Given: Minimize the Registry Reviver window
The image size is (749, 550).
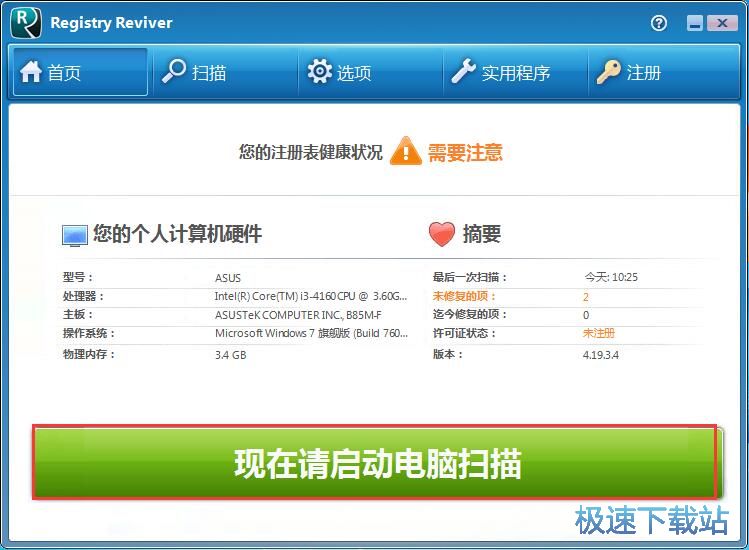Looking at the screenshot, I should point(695,23).
